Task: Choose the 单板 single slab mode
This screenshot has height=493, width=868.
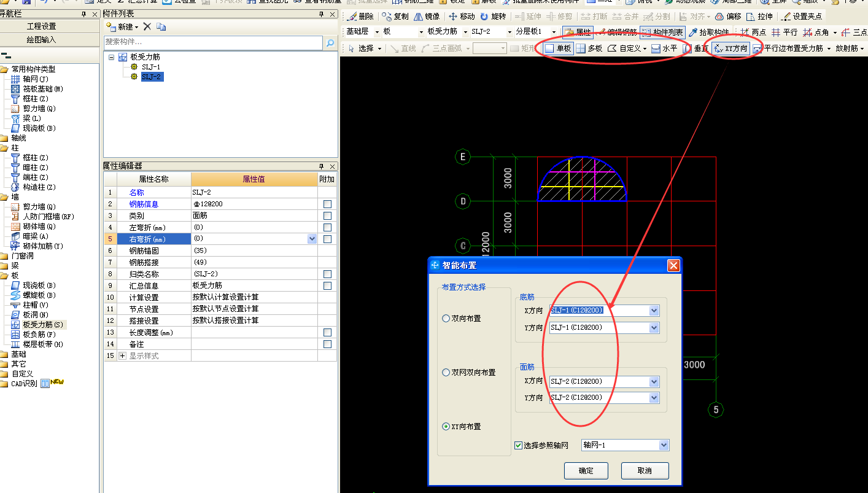Action: pos(559,48)
